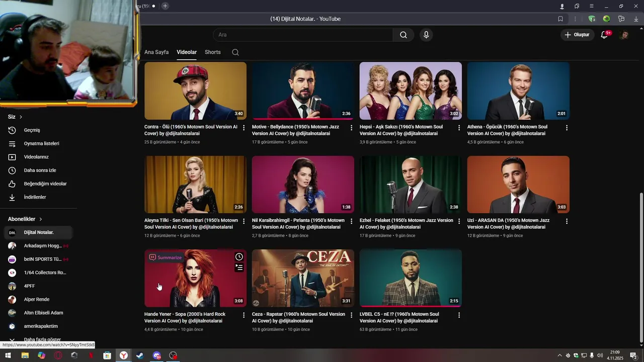Open the browser profile icon
This screenshot has height=362, width=644.
562,6
